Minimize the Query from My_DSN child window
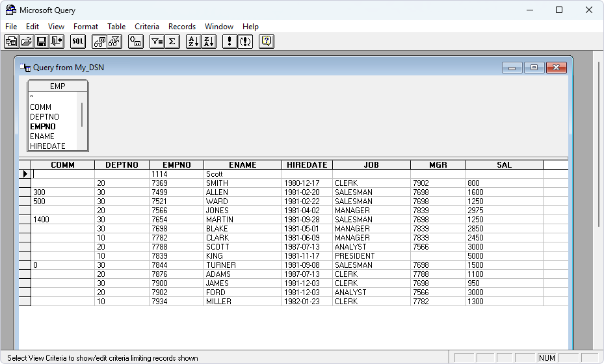 tap(512, 68)
